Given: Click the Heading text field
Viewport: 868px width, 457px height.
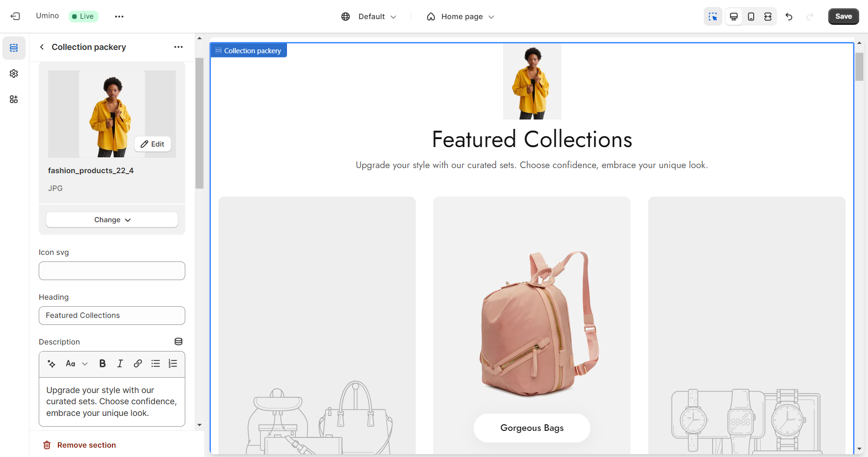Looking at the screenshot, I should pos(112,316).
